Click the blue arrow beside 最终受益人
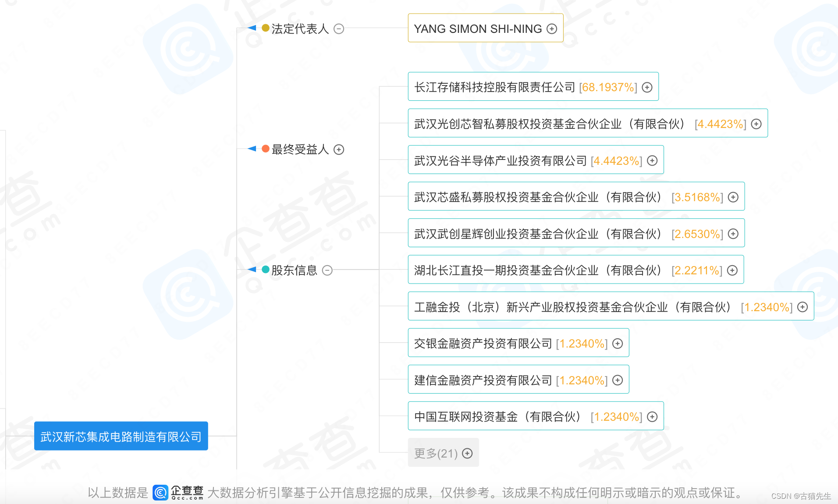Viewport: 838px width, 504px height. (x=251, y=149)
